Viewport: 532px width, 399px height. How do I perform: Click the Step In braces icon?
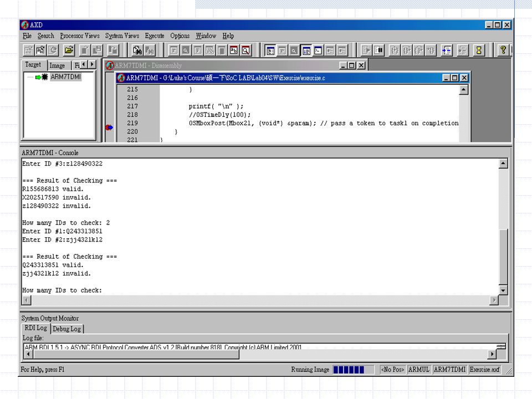(394, 50)
